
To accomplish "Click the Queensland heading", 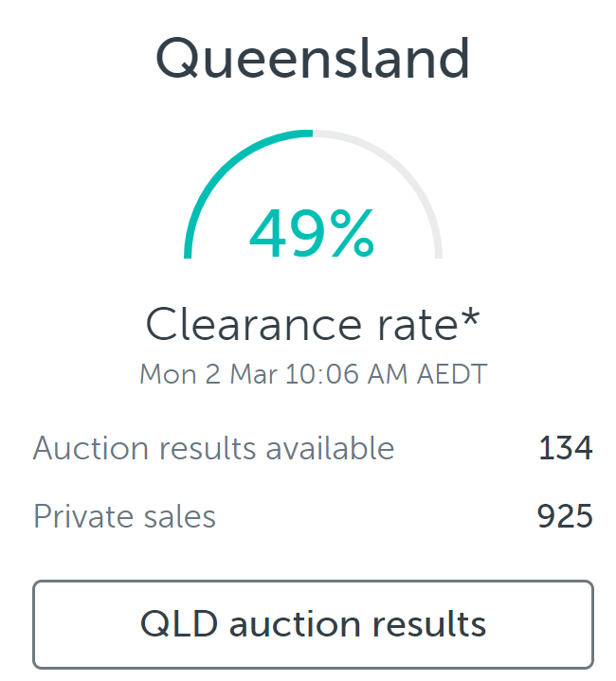I will coord(313,59).
